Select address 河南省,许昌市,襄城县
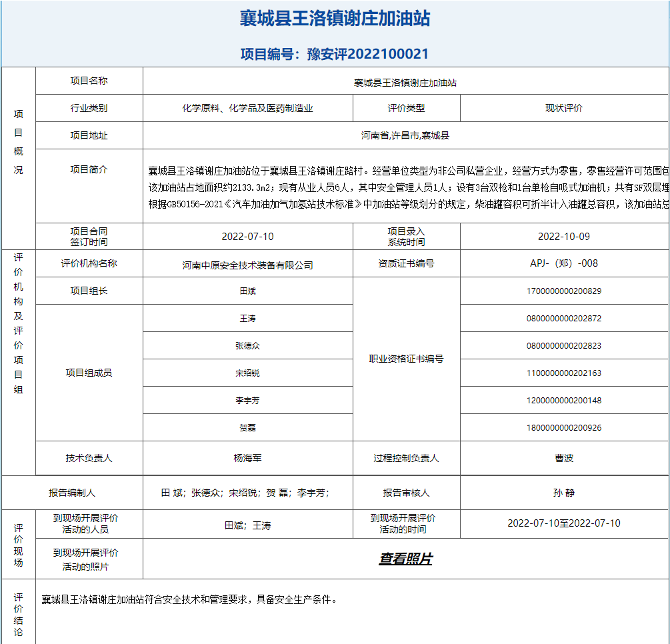This screenshot has width=670, height=644. point(405,135)
